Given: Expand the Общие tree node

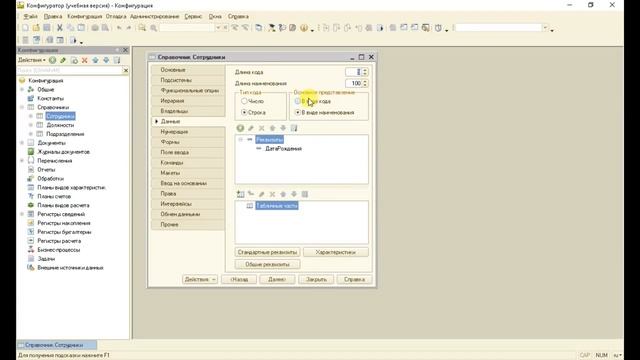Looking at the screenshot, I should [x=22, y=89].
